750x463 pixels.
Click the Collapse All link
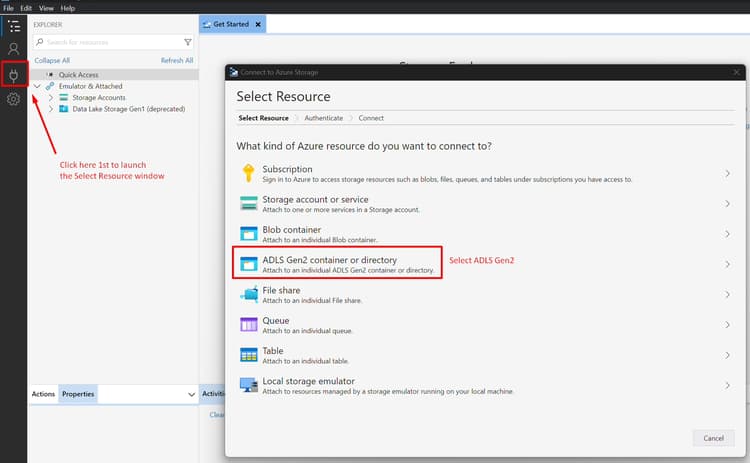tap(52, 60)
